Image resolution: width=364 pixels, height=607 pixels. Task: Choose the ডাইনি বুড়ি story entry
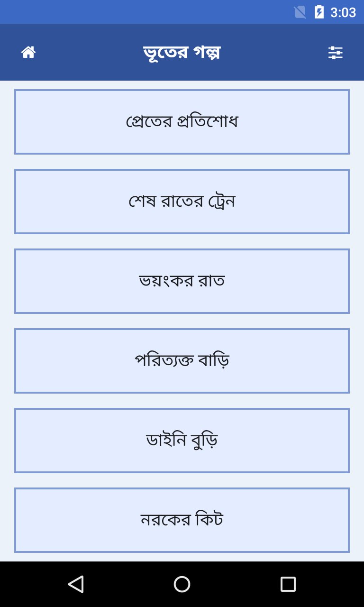(x=182, y=441)
